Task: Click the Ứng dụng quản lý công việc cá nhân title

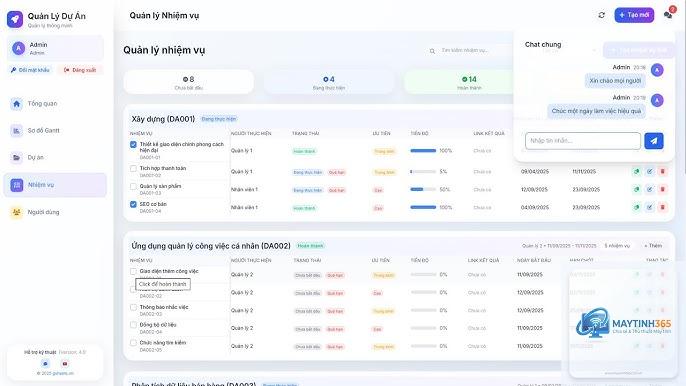Action: pyautogui.click(x=211, y=246)
